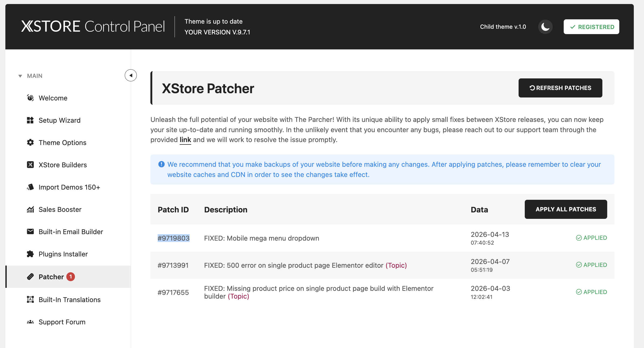Image resolution: width=644 pixels, height=348 pixels.
Task: Click the Sales Booster chart icon
Action: (30, 209)
